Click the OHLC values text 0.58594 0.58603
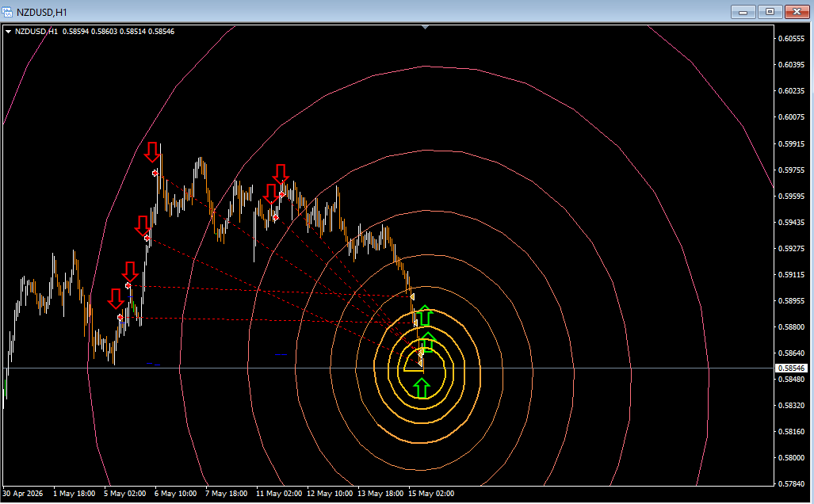Viewport: 814px width, 504px height. point(90,32)
